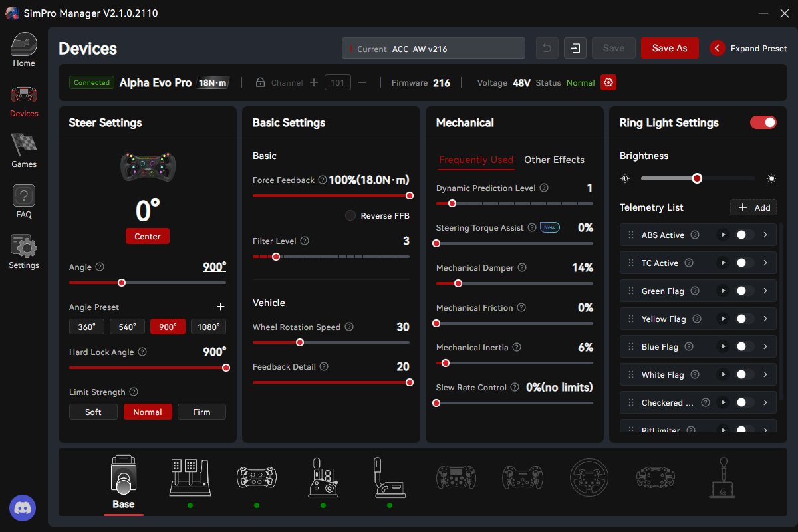Expand the TC Active row chevron
Screen dimensions: 798x532
(765, 263)
